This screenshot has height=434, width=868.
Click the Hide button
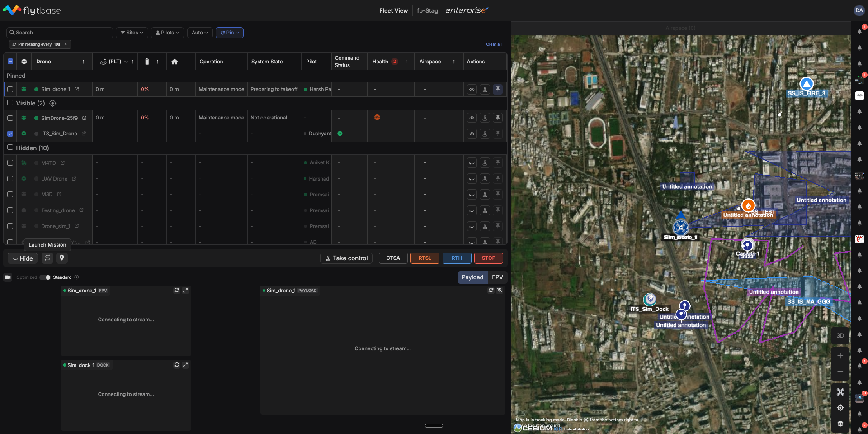pyautogui.click(x=23, y=258)
